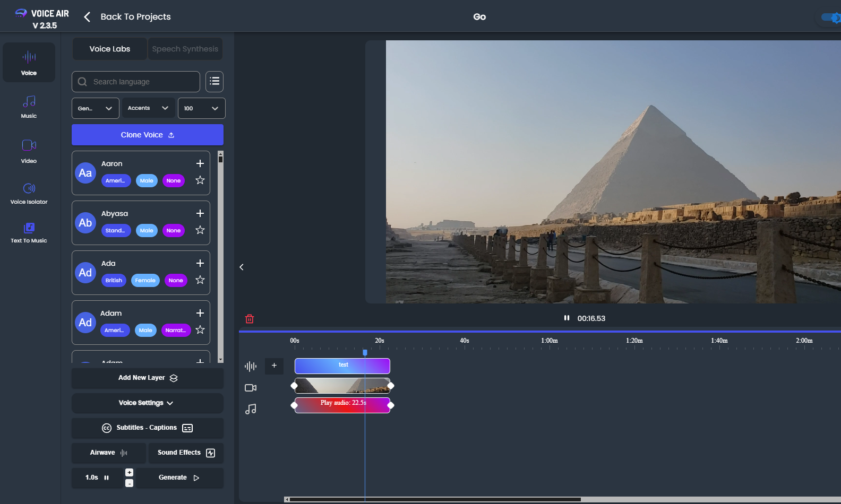Image resolution: width=841 pixels, height=504 pixels.
Task: Click the 1:00m mark on timeline ruler
Action: pyautogui.click(x=550, y=341)
